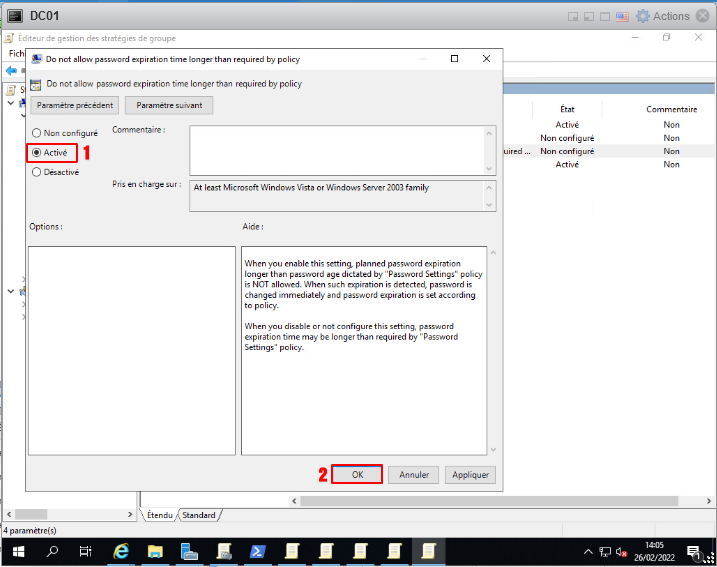
Task: Select the 'Désactivé' radio option
Action: pos(37,172)
